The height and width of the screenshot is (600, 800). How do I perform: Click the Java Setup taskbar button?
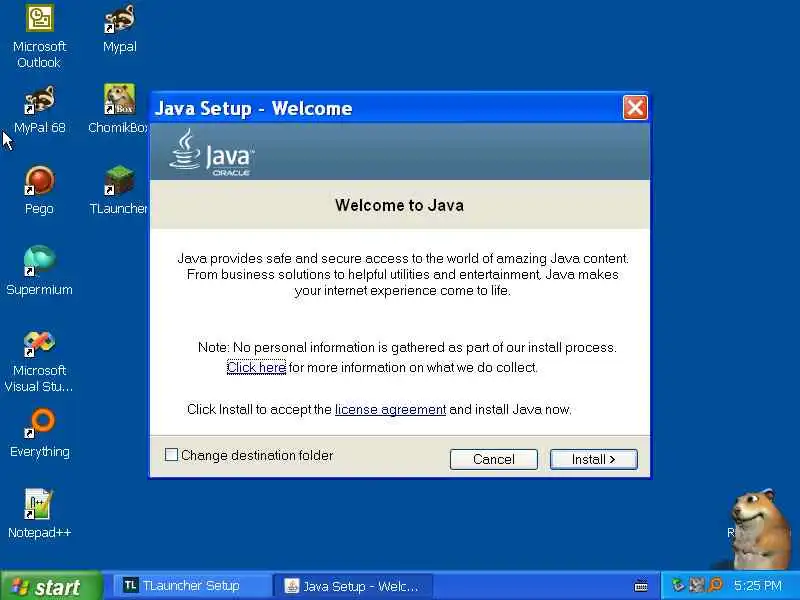(x=353, y=586)
